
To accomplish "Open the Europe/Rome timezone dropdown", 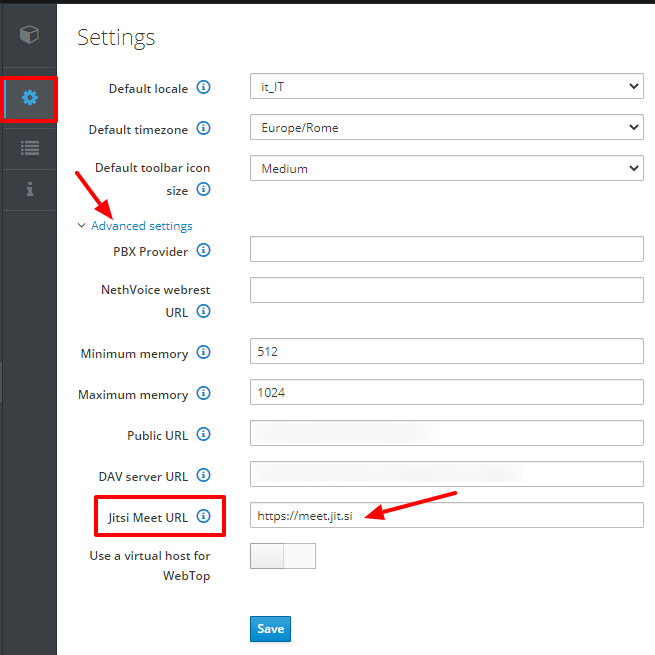I will 447,127.
